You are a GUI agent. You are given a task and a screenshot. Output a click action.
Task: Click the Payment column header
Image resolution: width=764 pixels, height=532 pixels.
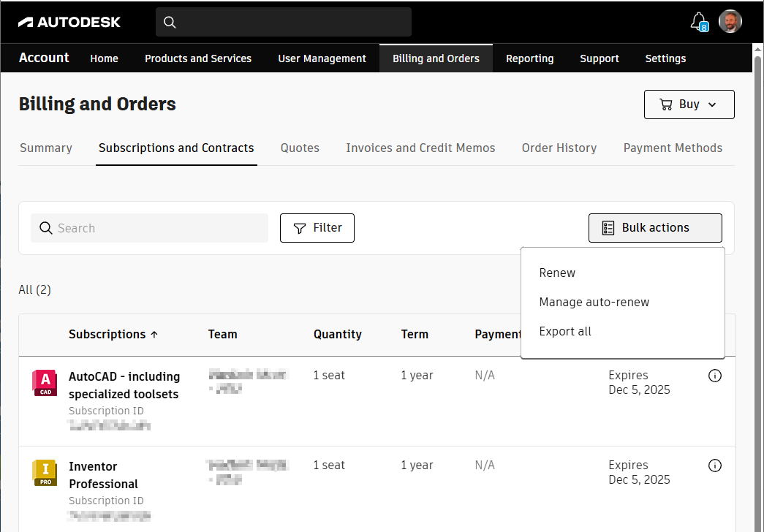[498, 334]
